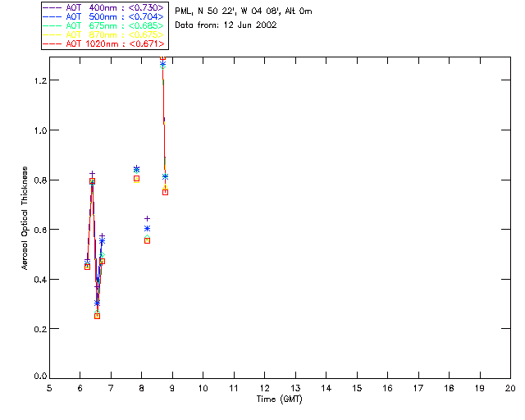The image size is (525, 420).
Task: Select the AOT 1020nm legend entry
Action: coord(104,43)
